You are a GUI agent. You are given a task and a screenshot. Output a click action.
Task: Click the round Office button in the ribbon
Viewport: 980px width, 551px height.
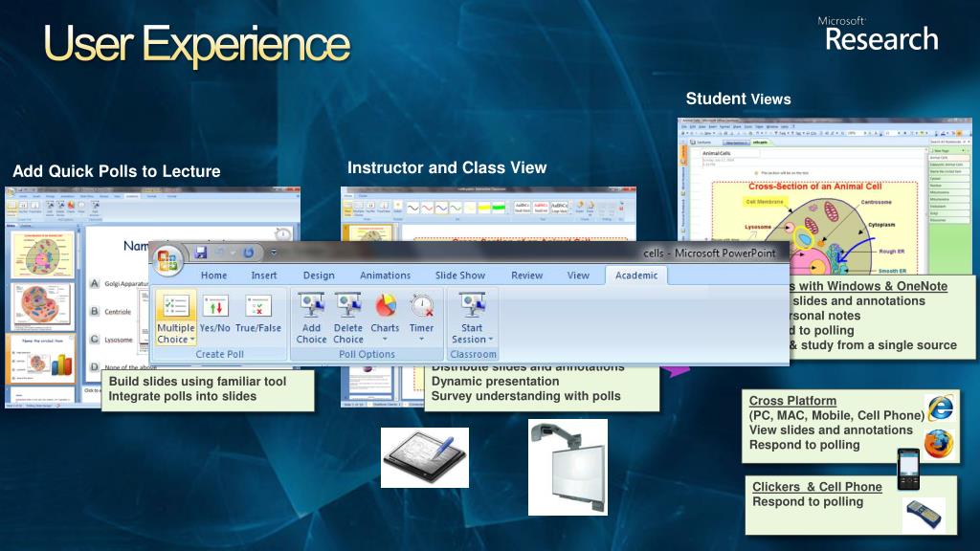[167, 259]
